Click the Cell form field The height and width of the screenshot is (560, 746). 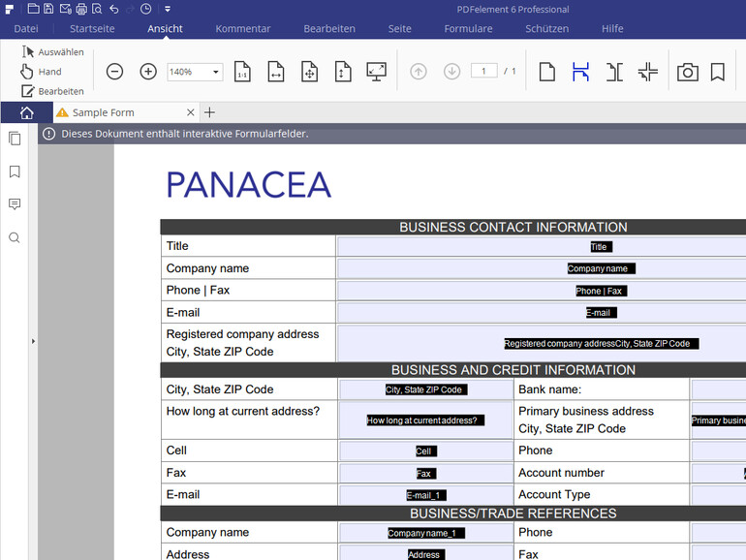[426, 451]
